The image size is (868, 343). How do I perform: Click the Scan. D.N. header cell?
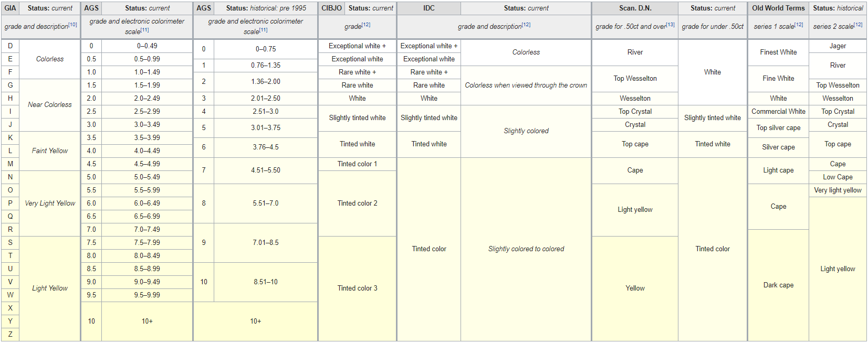coord(635,8)
